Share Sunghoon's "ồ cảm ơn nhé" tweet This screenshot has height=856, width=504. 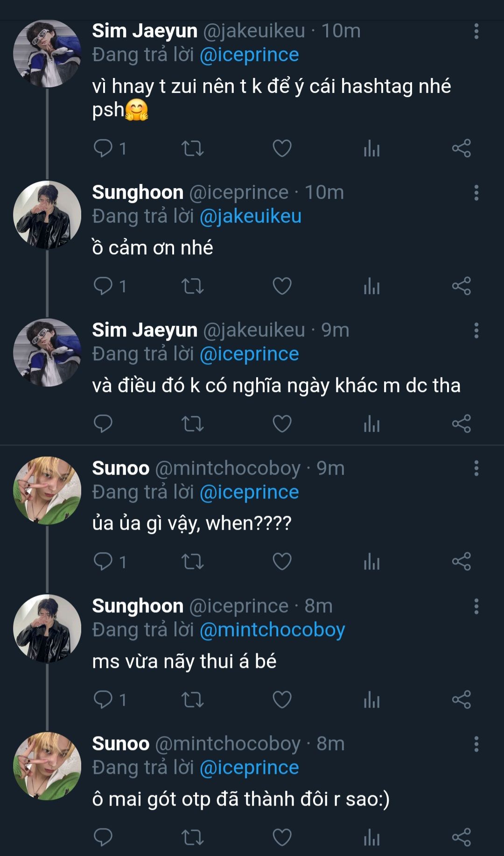pyautogui.click(x=461, y=286)
